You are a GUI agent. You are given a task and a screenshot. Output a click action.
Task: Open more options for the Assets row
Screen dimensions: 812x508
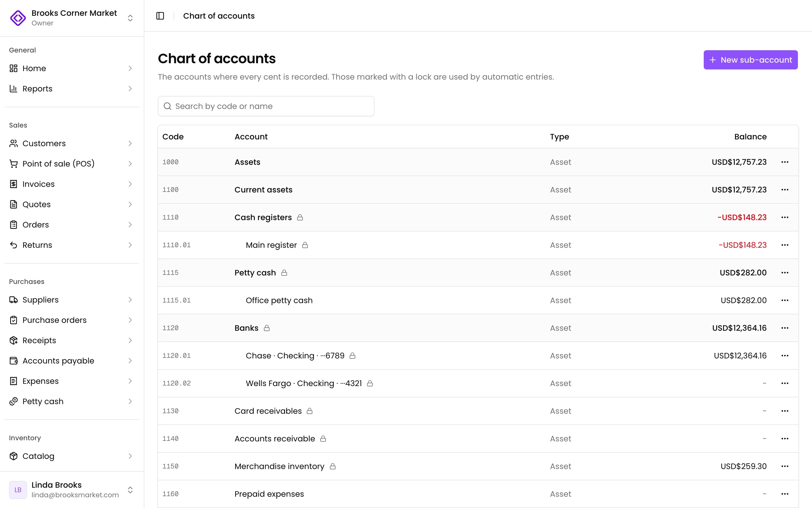pyautogui.click(x=784, y=162)
